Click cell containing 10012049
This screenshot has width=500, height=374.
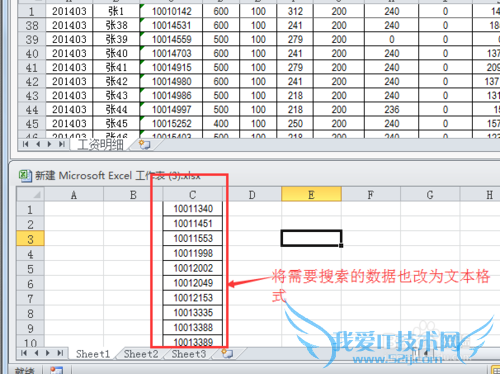click(193, 283)
